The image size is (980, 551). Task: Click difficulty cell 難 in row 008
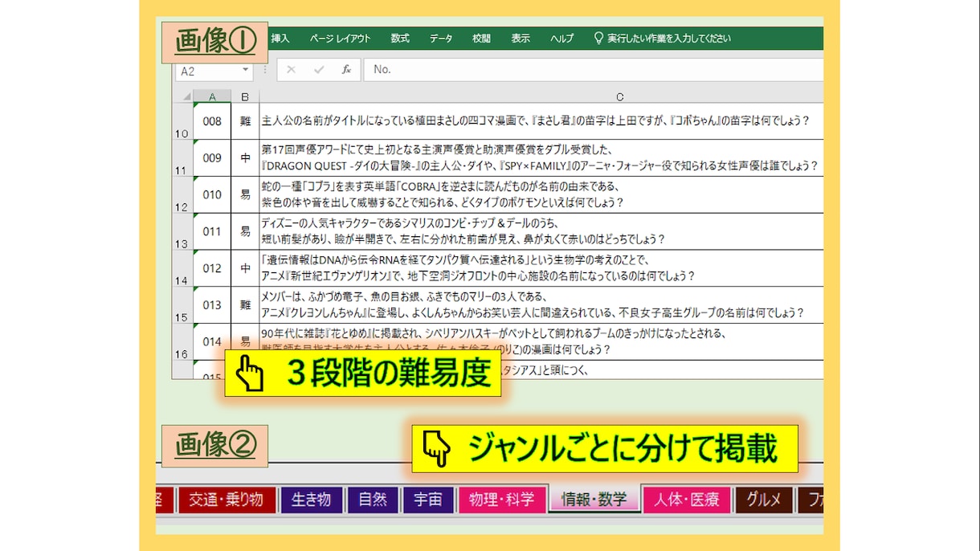[245, 121]
